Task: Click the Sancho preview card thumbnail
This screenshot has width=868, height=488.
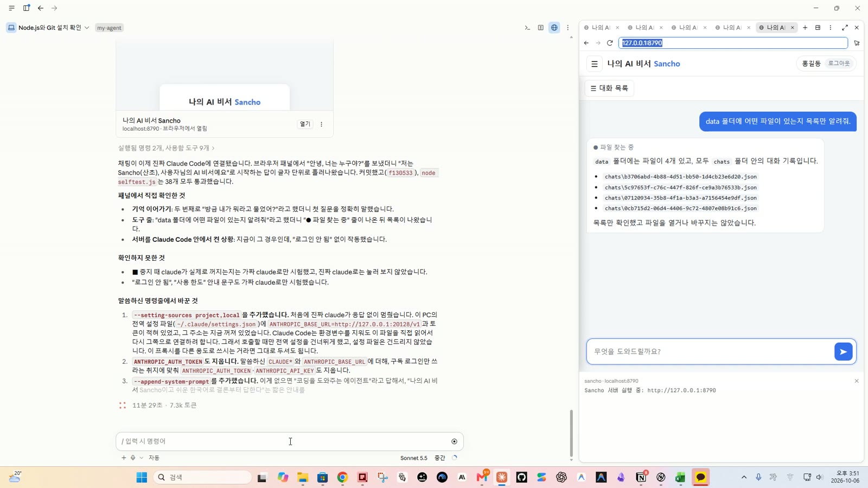Action: pyautogui.click(x=225, y=76)
